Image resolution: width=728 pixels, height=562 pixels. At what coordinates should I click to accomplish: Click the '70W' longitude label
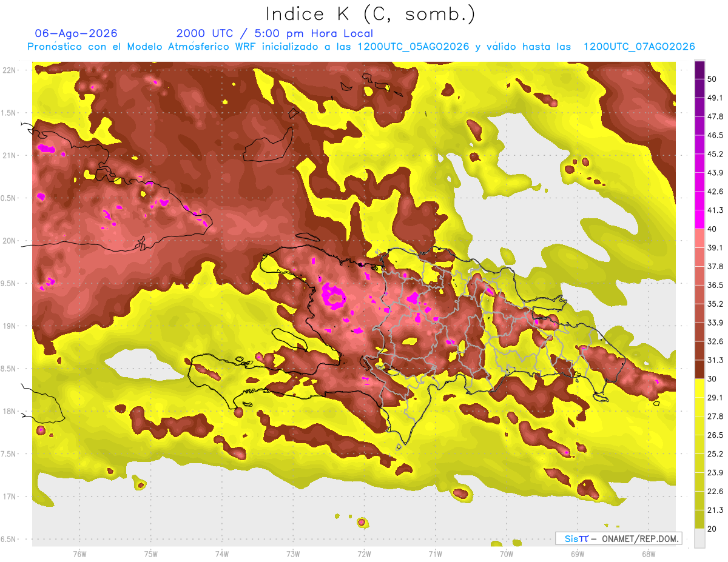tap(507, 554)
